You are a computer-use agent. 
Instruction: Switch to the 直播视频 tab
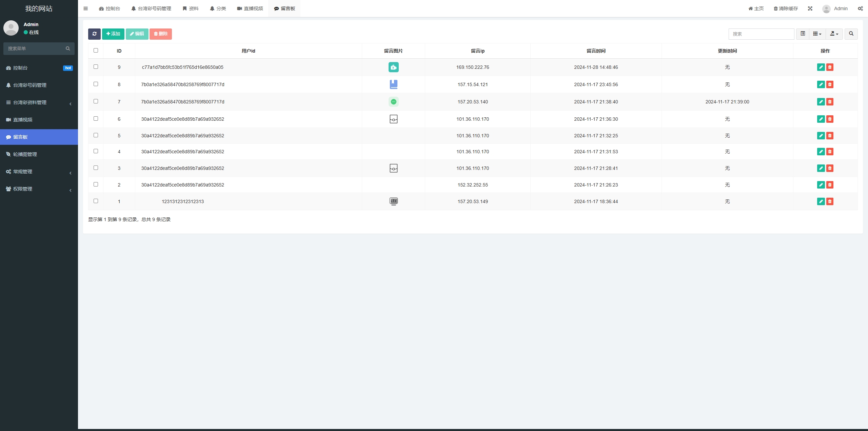coord(250,8)
